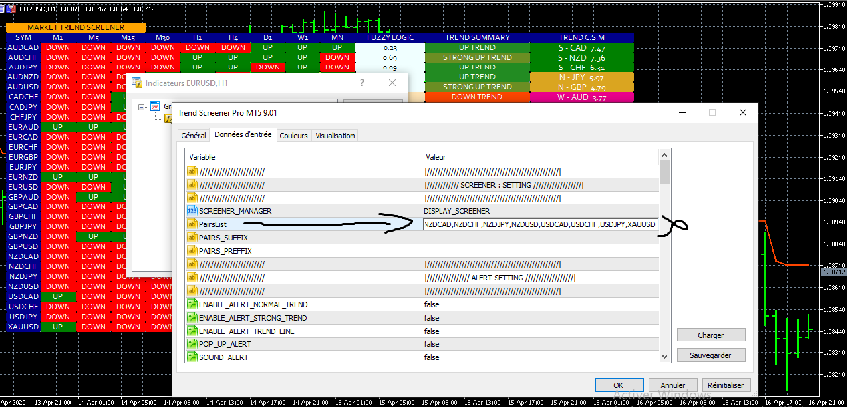Click the PairsList value input field
This screenshot has width=868, height=408.
(540, 224)
